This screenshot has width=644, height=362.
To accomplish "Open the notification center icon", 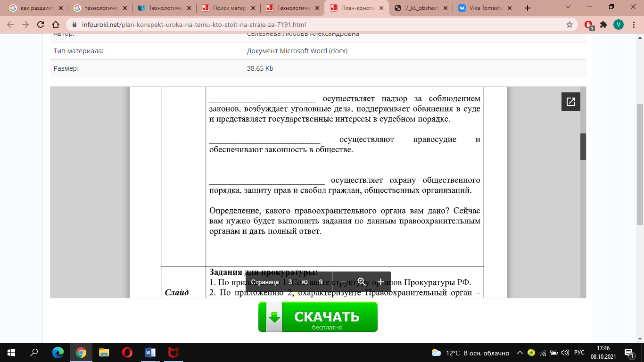I will click(x=628, y=353).
